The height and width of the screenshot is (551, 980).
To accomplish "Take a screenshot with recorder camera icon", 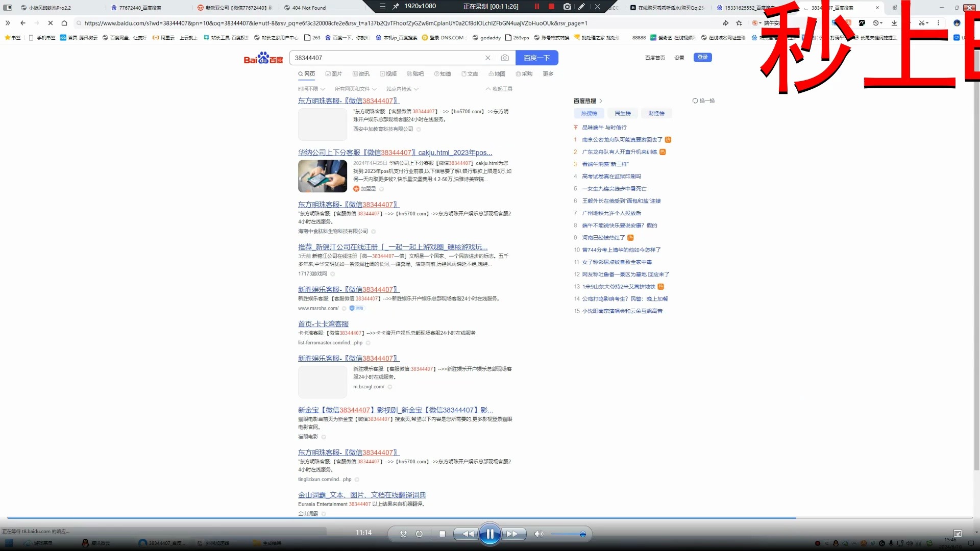I will pyautogui.click(x=567, y=7).
